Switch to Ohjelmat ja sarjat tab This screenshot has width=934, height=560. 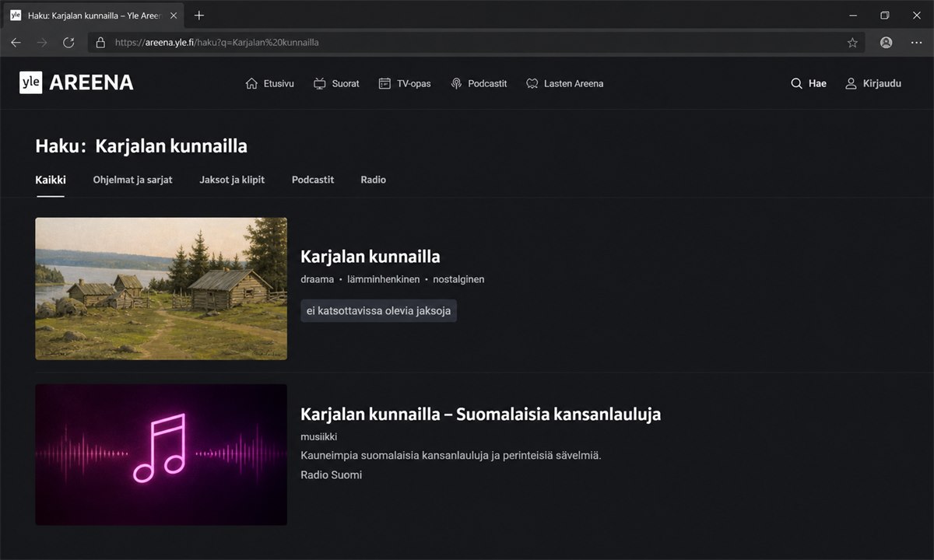tap(133, 180)
